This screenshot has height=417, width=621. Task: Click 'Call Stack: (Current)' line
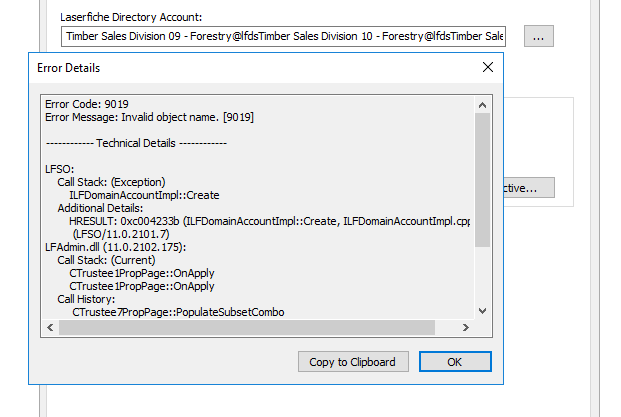(x=106, y=260)
